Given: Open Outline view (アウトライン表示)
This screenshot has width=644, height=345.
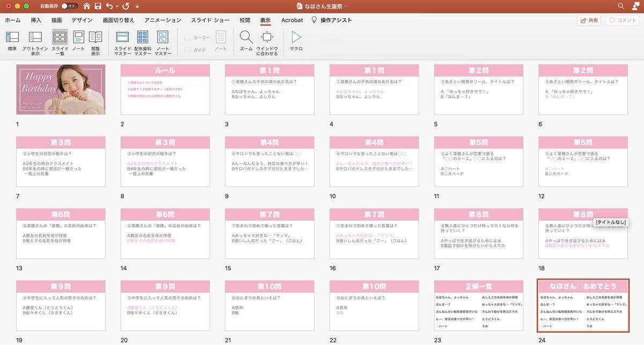Looking at the screenshot, I should click(35, 42).
